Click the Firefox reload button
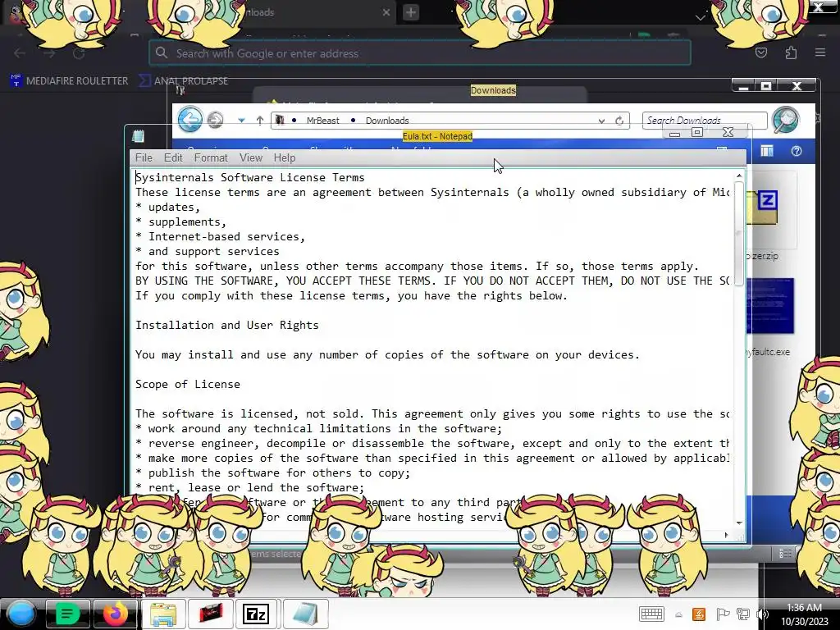 point(79,53)
